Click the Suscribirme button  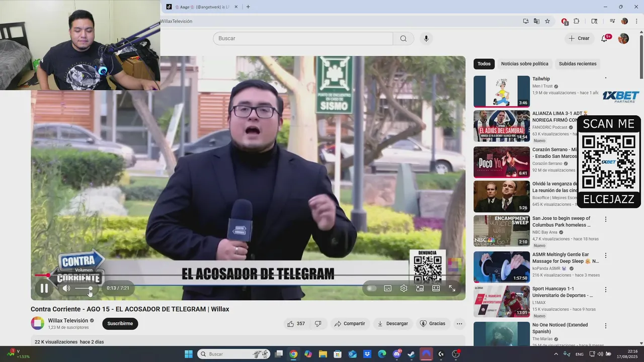pyautogui.click(x=120, y=324)
